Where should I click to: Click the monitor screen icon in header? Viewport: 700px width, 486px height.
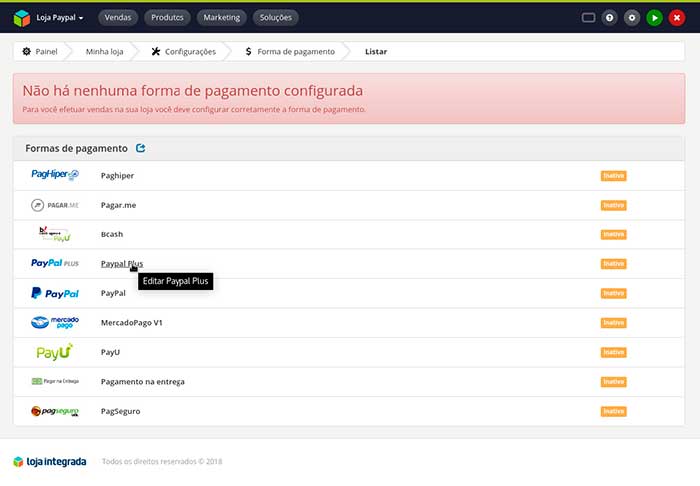[588, 18]
